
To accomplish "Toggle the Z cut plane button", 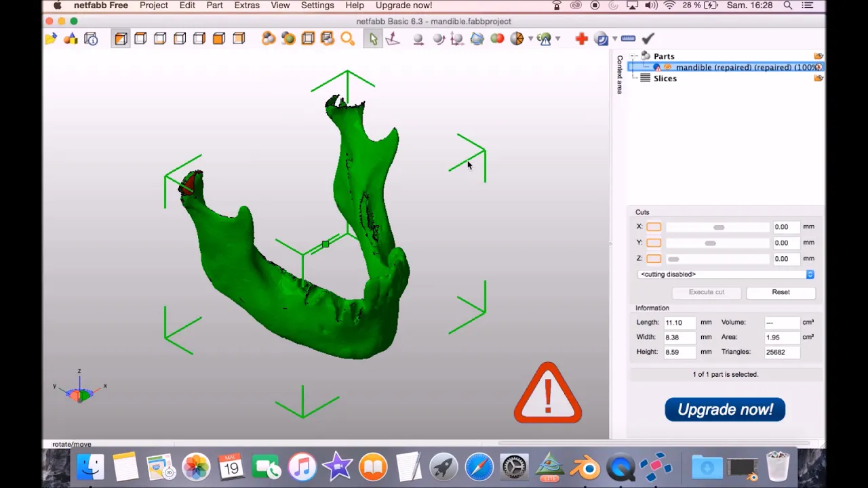I will tap(654, 258).
